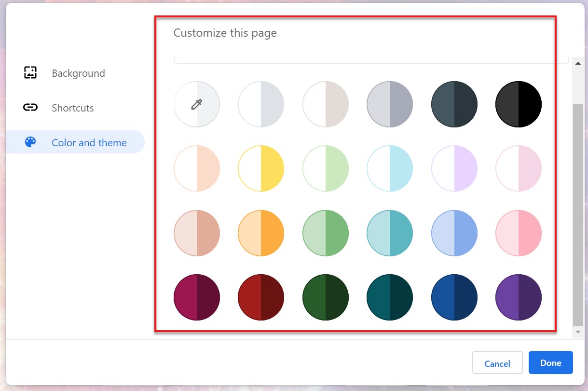
Task: Pick the dark red theme swatch
Action: coord(261,297)
